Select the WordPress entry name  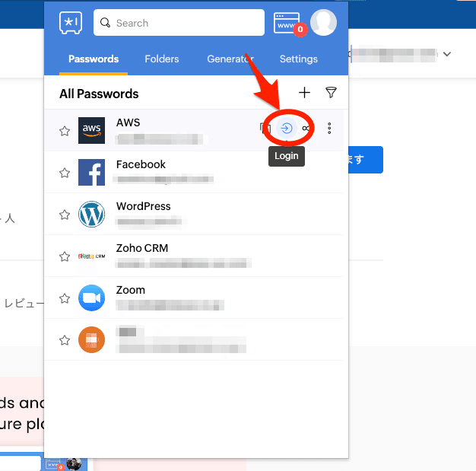[x=143, y=206]
